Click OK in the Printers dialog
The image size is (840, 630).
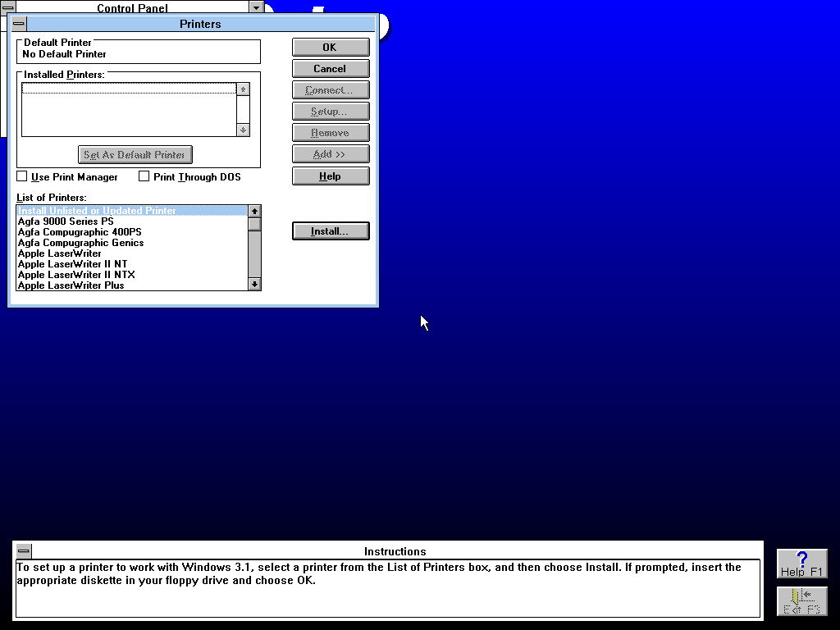[331, 47]
